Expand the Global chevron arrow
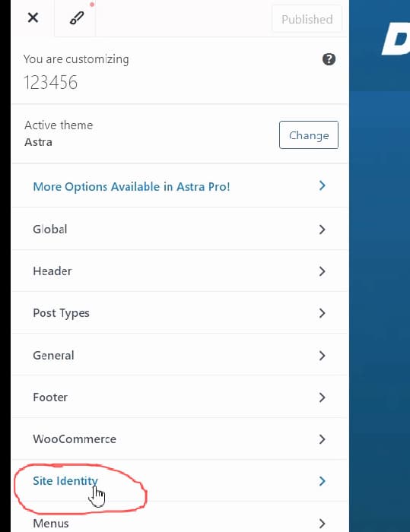The image size is (410, 532). [323, 230]
